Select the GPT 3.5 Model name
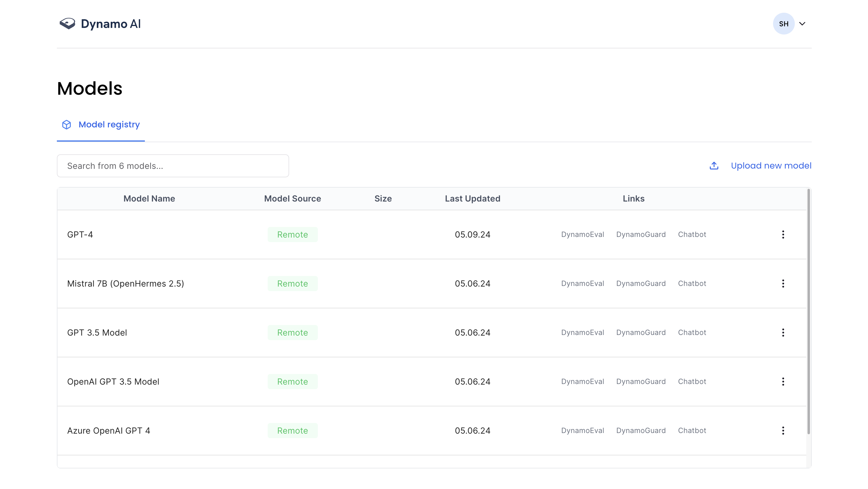This screenshot has width=868, height=489. tap(97, 333)
